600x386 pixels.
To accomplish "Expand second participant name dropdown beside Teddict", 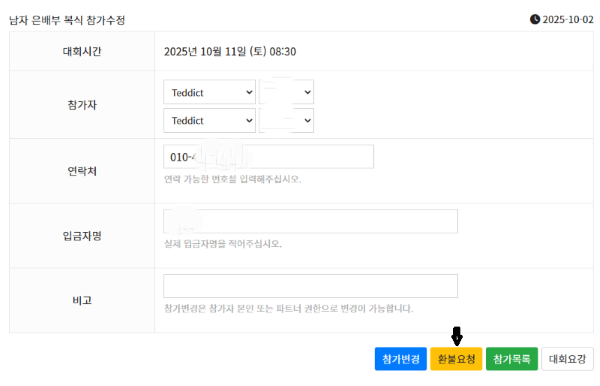I will point(286,121).
